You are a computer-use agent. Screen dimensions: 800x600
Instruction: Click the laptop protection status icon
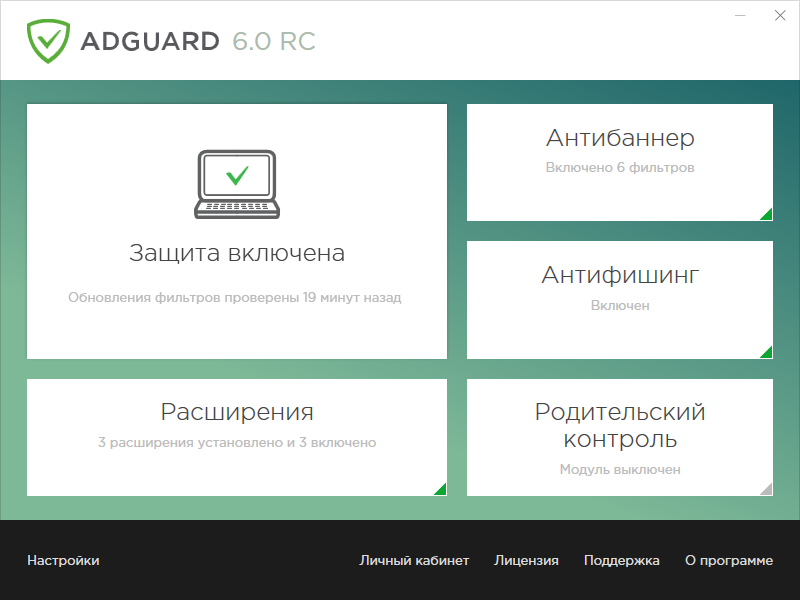coord(237,184)
